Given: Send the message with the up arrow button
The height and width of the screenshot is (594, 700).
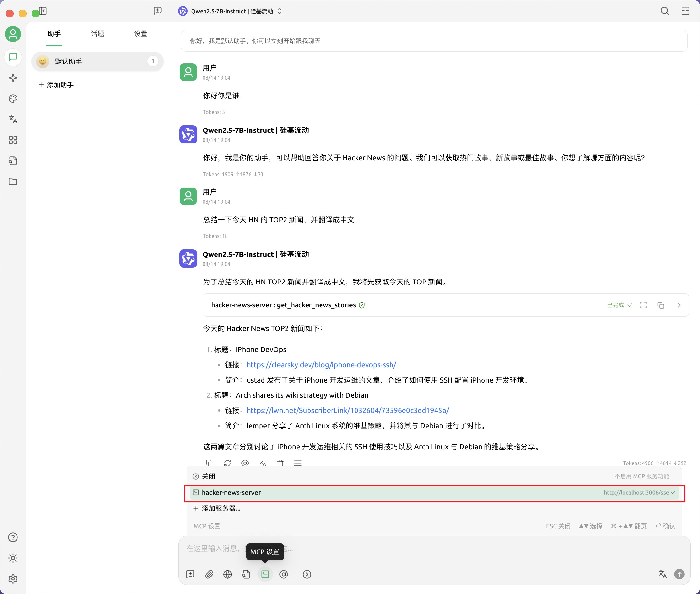Looking at the screenshot, I should 680,574.
